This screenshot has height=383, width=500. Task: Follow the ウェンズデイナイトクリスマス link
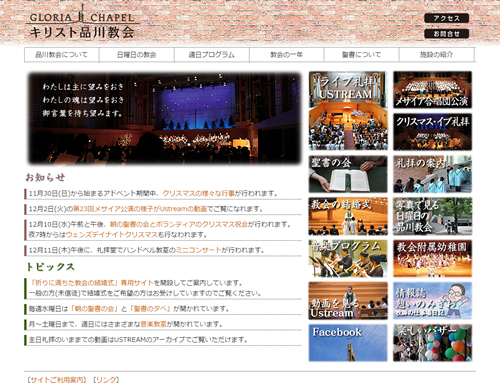[x=111, y=235]
